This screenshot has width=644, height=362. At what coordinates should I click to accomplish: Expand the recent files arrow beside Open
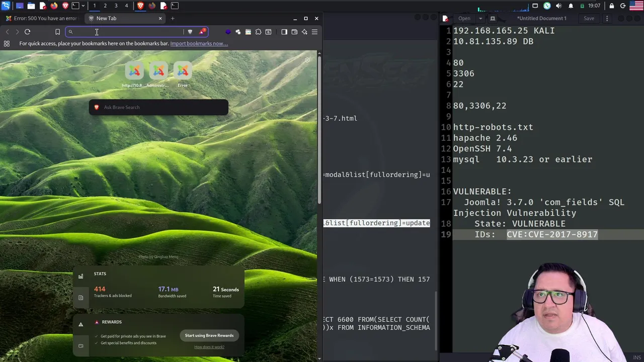pyautogui.click(x=480, y=18)
